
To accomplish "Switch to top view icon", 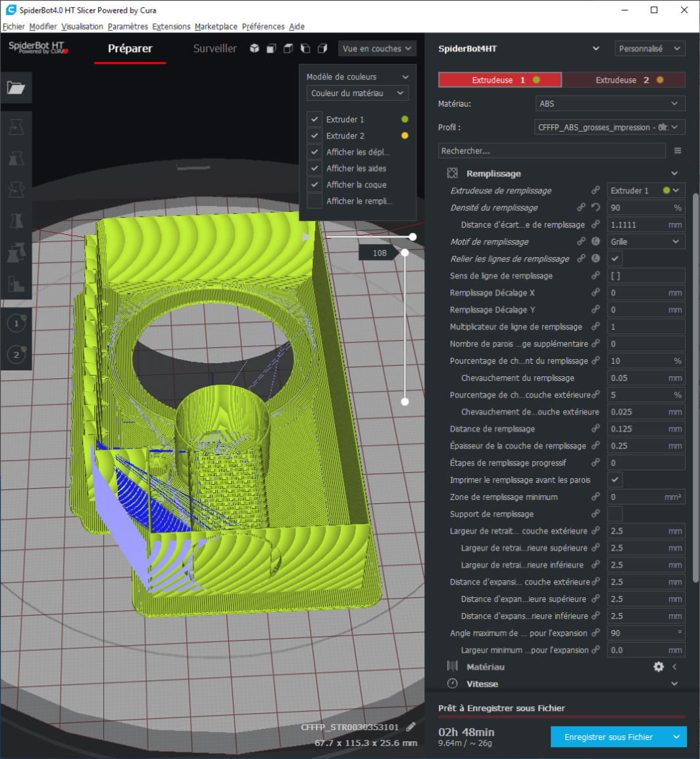I will point(288,49).
